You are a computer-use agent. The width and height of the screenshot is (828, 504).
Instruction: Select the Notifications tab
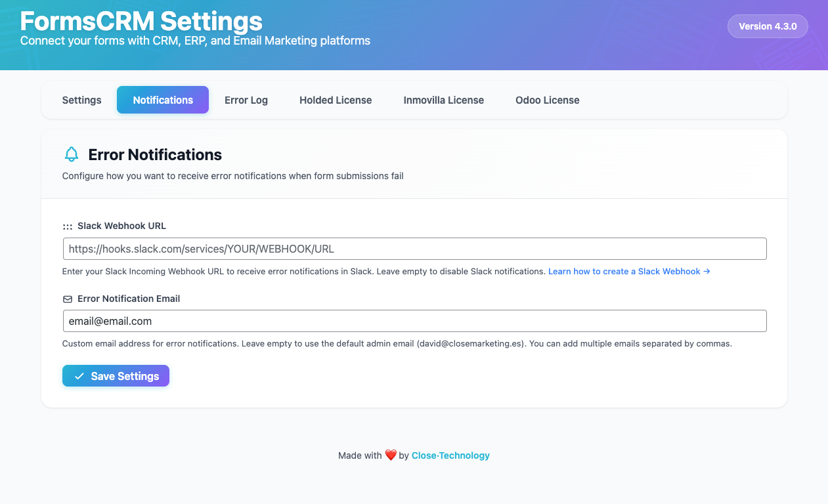click(x=163, y=100)
